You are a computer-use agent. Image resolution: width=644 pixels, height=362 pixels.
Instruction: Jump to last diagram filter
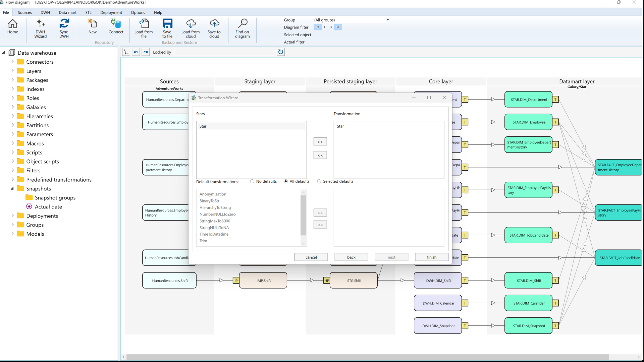pyautogui.click(x=338, y=27)
